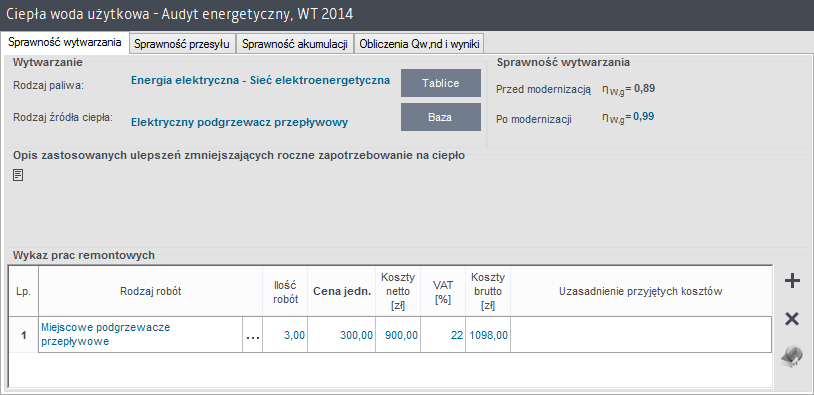814x395 pixels.
Task: Select fuel type Energia elektryczna - Sieć elektroenergetyczna
Action: [x=261, y=80]
